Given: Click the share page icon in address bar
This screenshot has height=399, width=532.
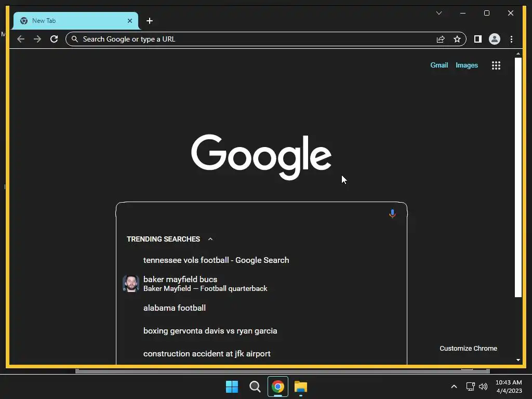Looking at the screenshot, I should click(441, 39).
